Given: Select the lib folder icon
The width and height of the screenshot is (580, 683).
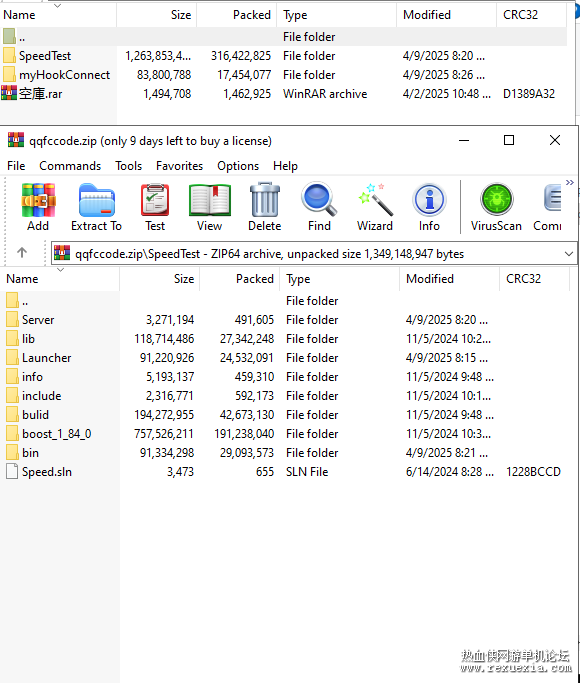Looking at the screenshot, I should (12, 338).
